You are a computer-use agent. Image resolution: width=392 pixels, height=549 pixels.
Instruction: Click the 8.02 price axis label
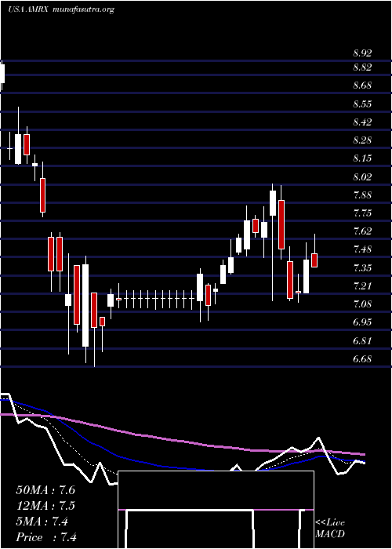pos(362,177)
